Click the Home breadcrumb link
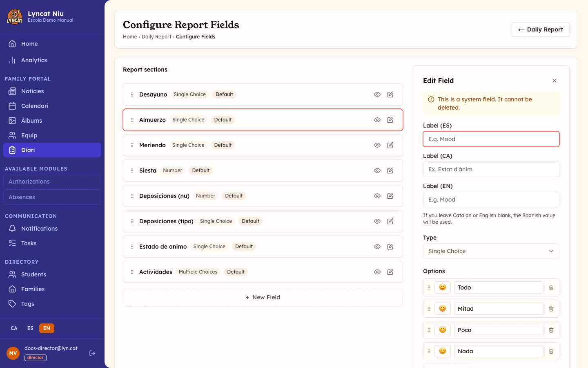588x368 pixels. click(130, 37)
